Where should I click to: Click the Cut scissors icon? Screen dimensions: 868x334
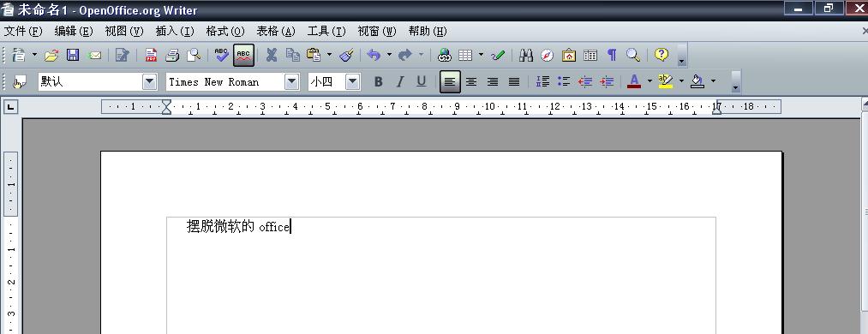coord(272,55)
